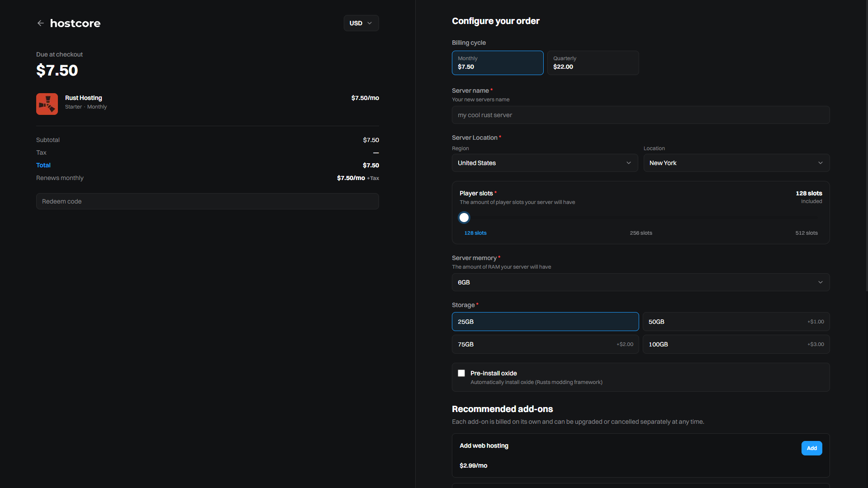The width and height of the screenshot is (868, 488).
Task: Click the blue Total label
Action: 43,165
